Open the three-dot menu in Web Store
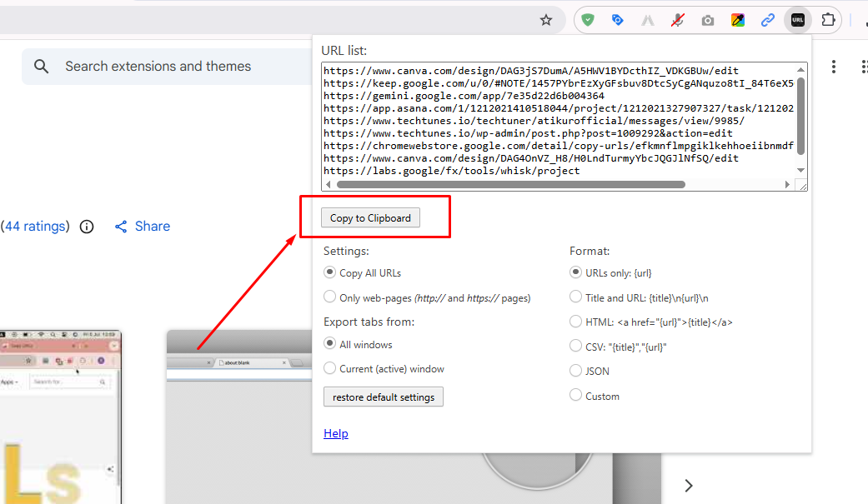 coord(834,67)
